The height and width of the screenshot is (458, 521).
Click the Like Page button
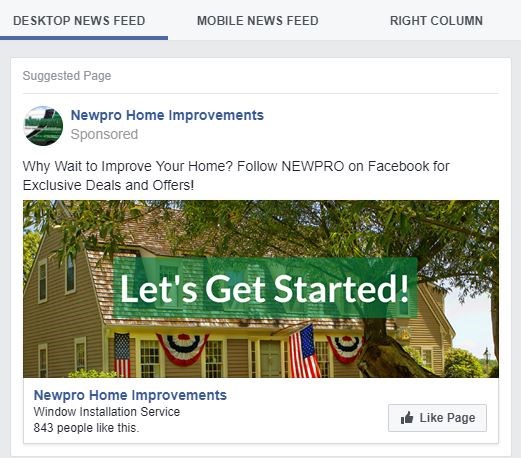[x=437, y=418]
